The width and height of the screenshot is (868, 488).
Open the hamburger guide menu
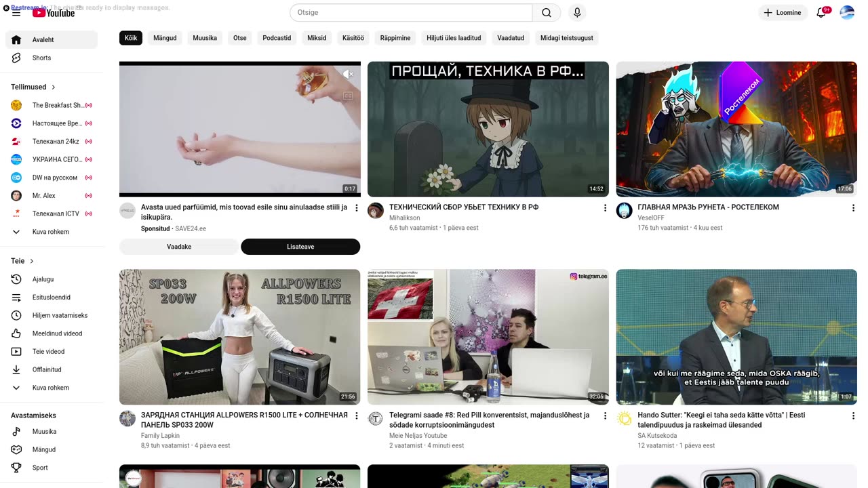click(16, 13)
